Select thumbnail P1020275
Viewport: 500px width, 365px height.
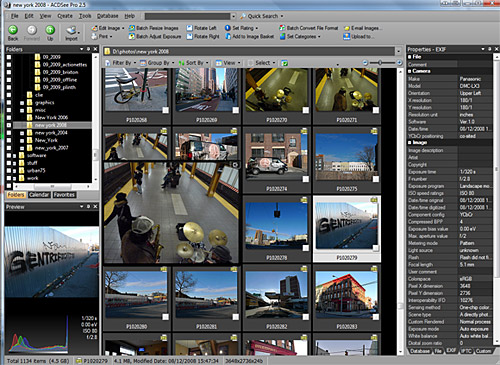347,160
